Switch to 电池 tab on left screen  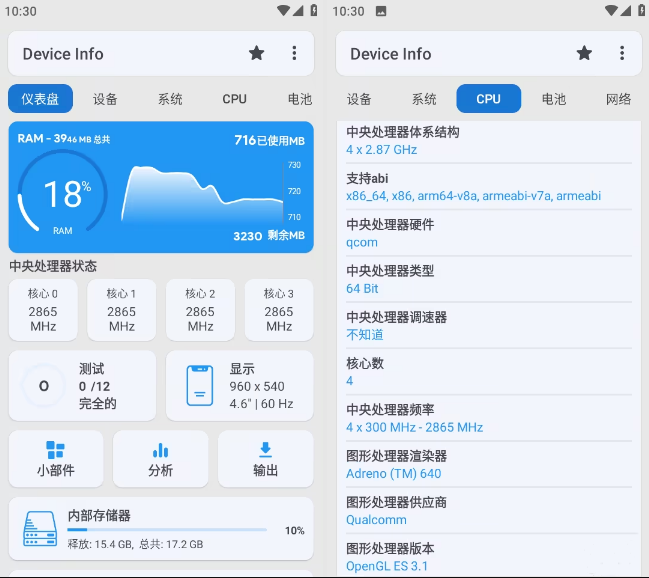tap(300, 99)
